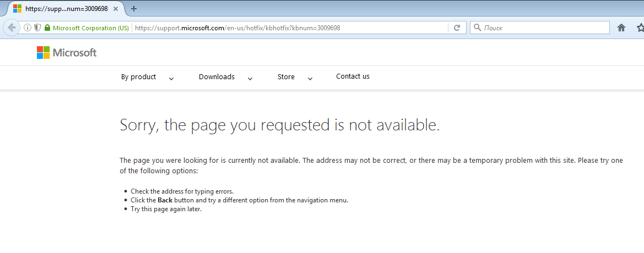The height and width of the screenshot is (253, 644).
Task: Click 'Try this page again later.' text
Action: 166,209
